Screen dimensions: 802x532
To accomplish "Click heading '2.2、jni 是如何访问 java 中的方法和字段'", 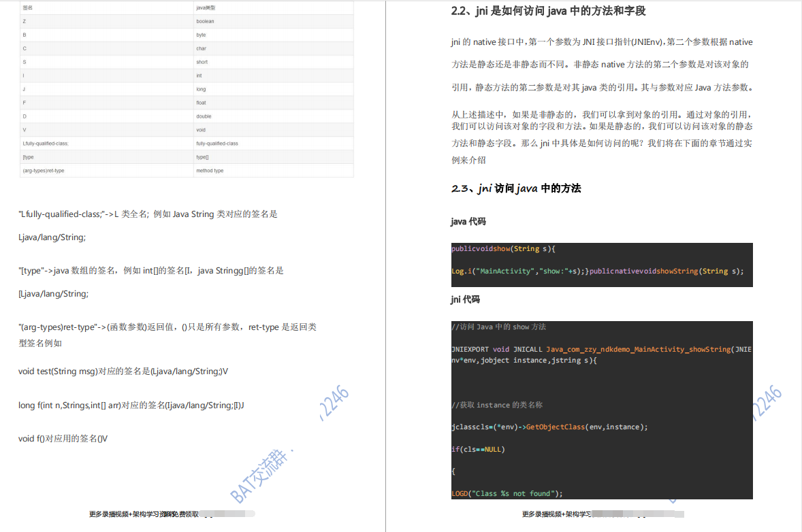I will coord(548,11).
